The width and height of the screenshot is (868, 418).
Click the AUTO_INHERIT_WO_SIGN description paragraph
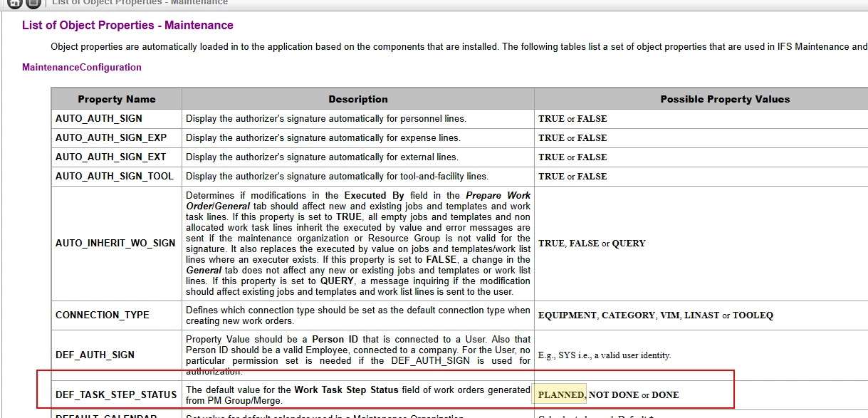pyautogui.click(x=358, y=244)
